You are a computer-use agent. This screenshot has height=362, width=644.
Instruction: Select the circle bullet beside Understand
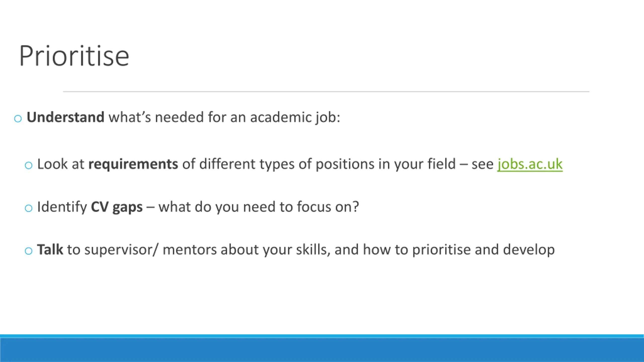click(18, 118)
